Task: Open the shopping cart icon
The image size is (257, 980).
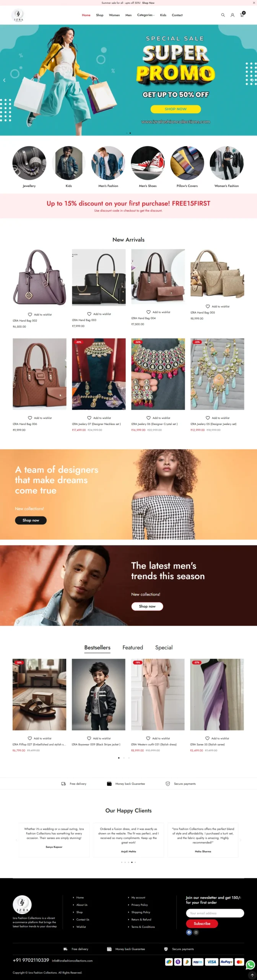Action: (242, 15)
